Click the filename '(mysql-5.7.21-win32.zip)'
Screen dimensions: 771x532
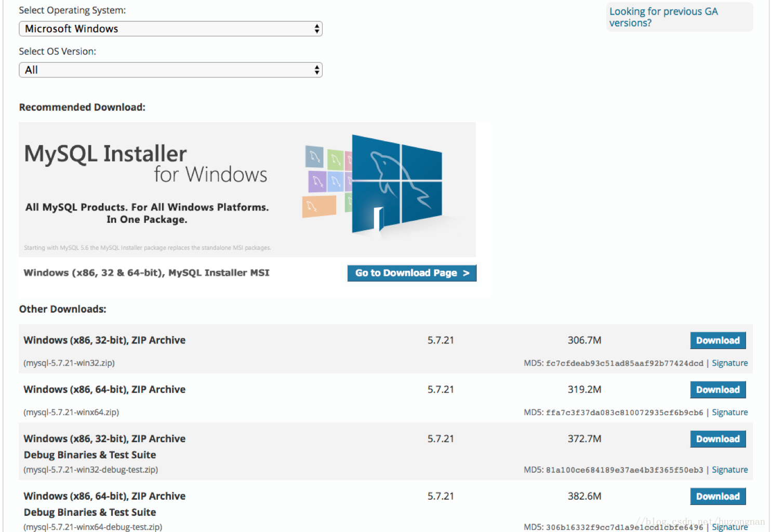click(69, 363)
